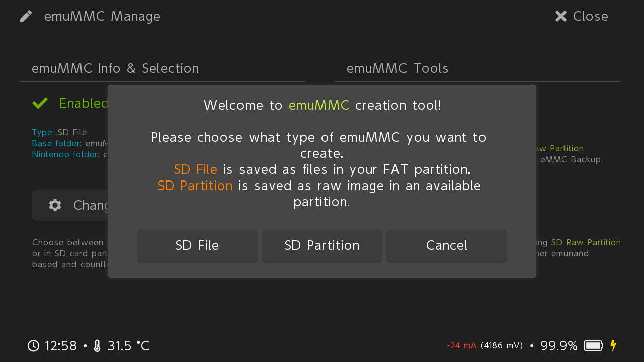This screenshot has height=362, width=644.
Task: Click the yellow charging bolt icon
Action: (x=613, y=346)
